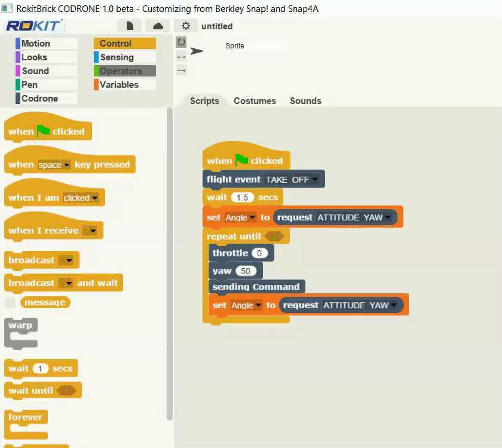Open the second request ATTITUDE YAW dropdown inside loop
This screenshot has width=502, height=448.
tap(393, 305)
